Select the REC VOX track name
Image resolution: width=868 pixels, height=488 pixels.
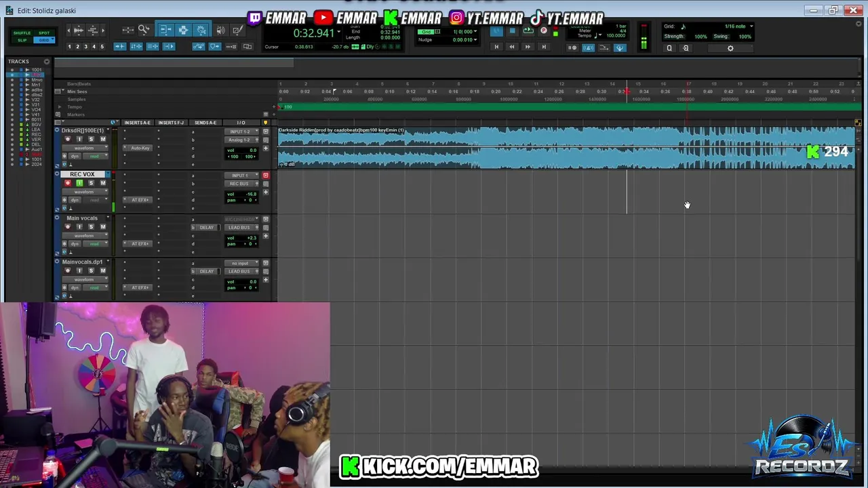(x=82, y=174)
